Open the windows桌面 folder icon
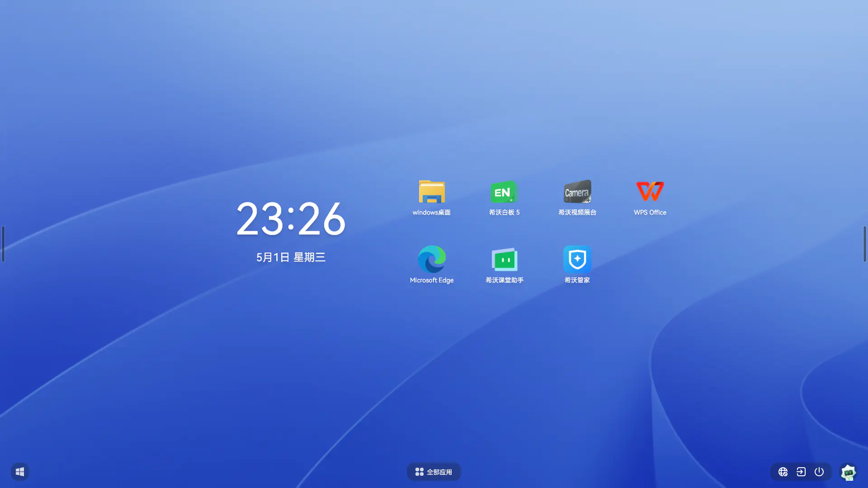868x488 pixels. [431, 192]
